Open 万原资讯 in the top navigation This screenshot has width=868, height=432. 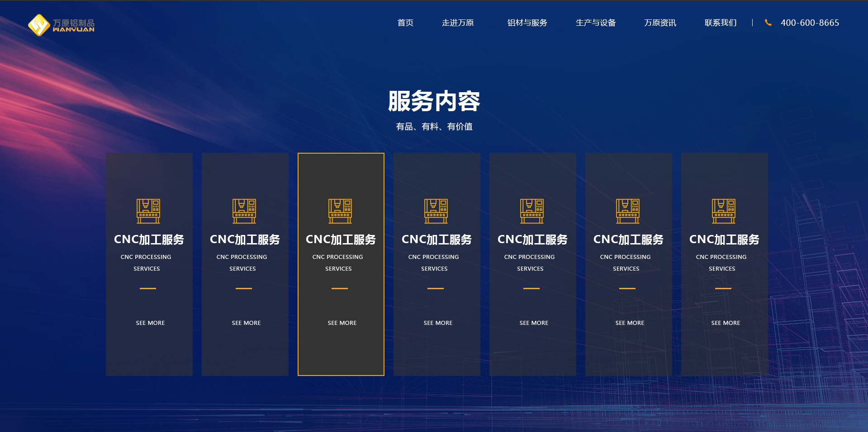[660, 23]
